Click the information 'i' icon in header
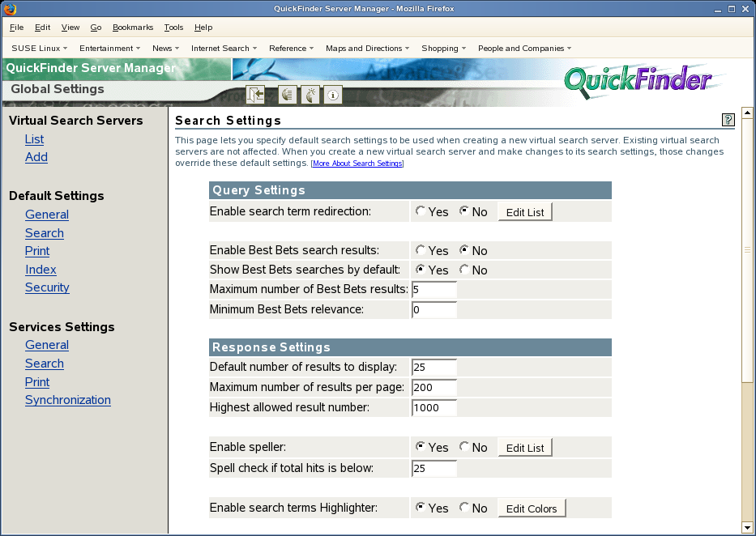This screenshot has height=536, width=756. (x=333, y=95)
